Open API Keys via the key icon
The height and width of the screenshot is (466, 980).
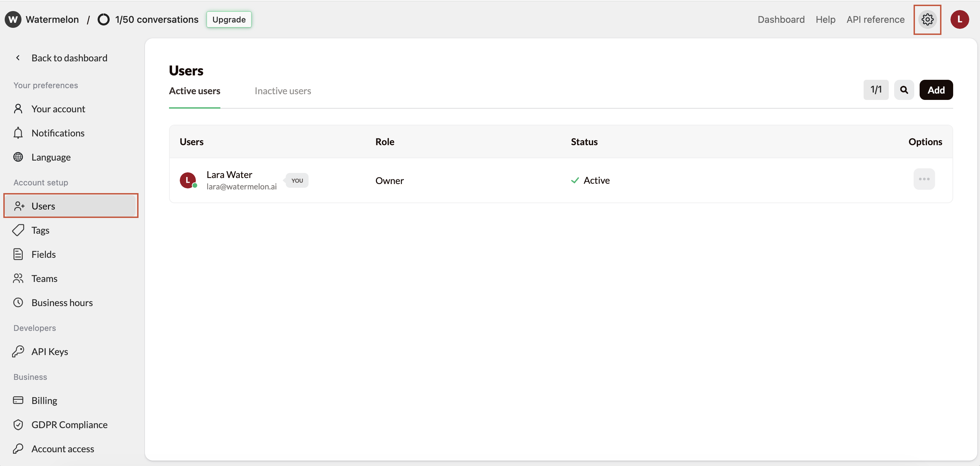pos(19,351)
